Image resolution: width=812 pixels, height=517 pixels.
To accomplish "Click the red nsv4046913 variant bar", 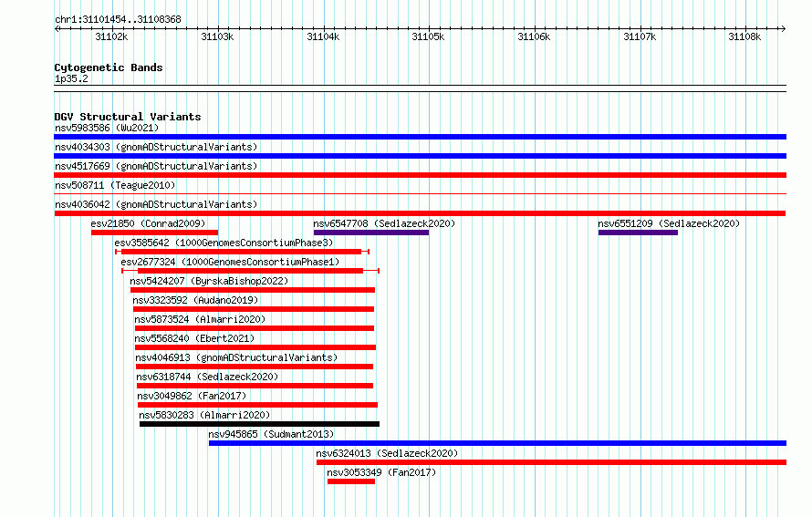I will pos(255,367).
